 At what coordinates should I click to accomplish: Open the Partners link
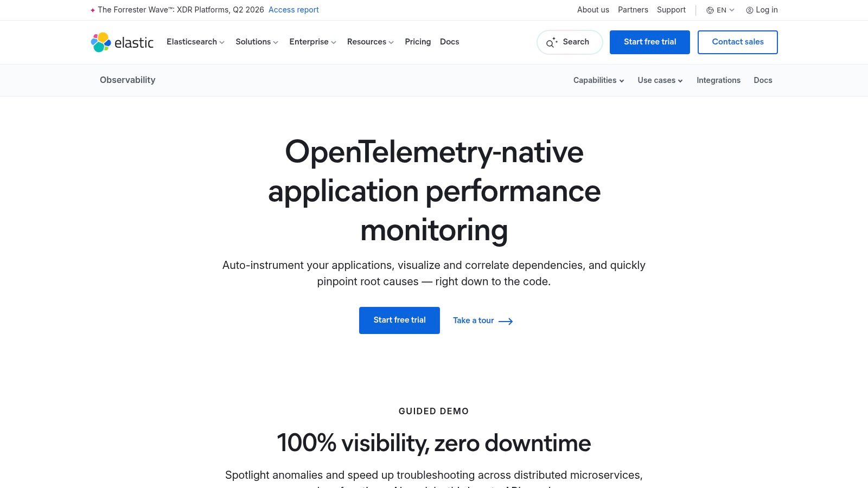tap(633, 10)
